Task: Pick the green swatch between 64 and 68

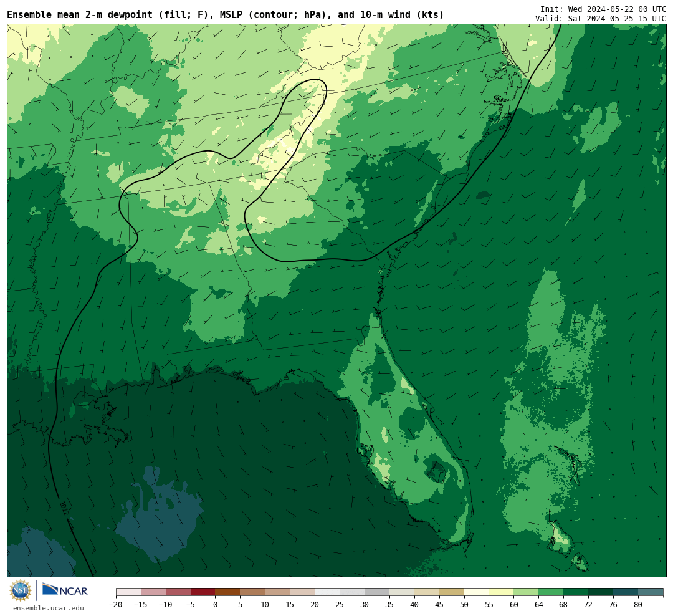Action: tap(551, 592)
